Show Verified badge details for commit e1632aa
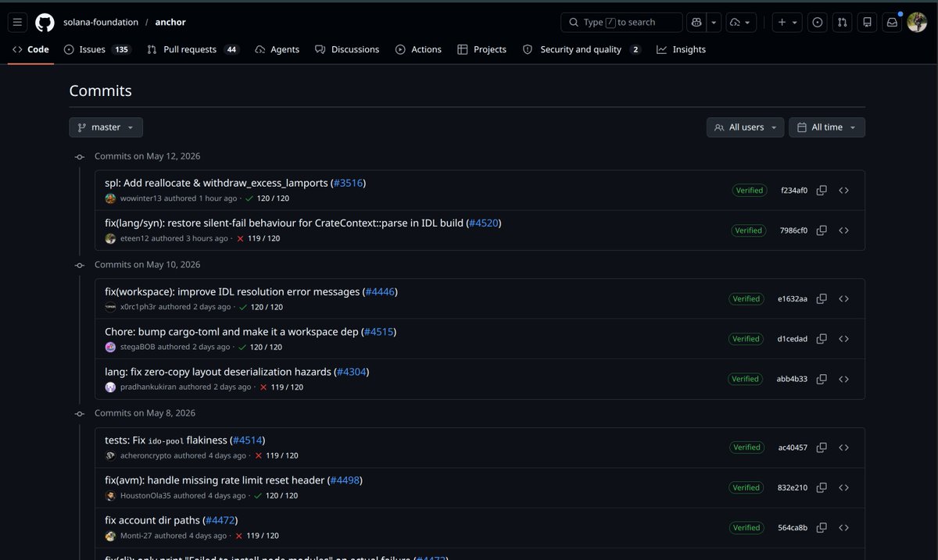The image size is (938, 560). pyautogui.click(x=746, y=299)
